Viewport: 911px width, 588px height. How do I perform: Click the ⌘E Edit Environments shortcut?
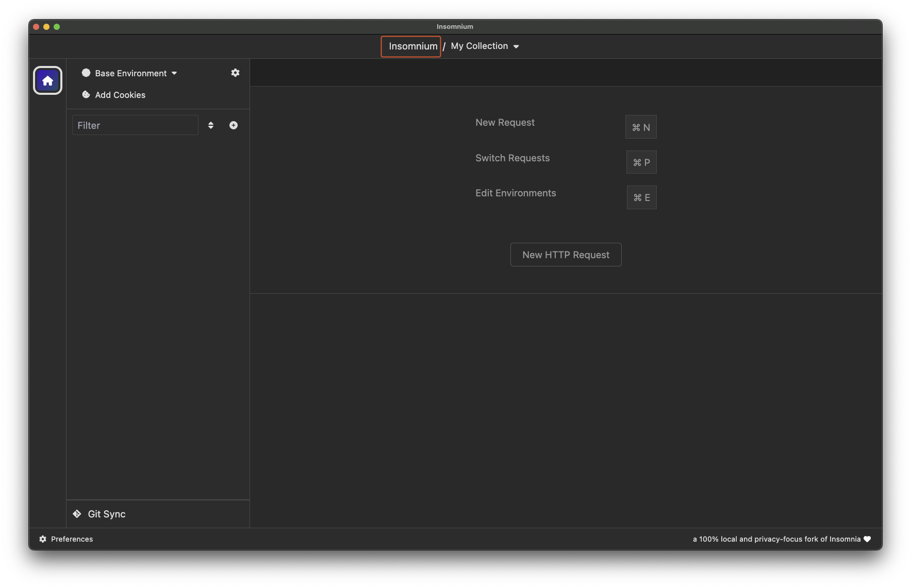pos(641,197)
